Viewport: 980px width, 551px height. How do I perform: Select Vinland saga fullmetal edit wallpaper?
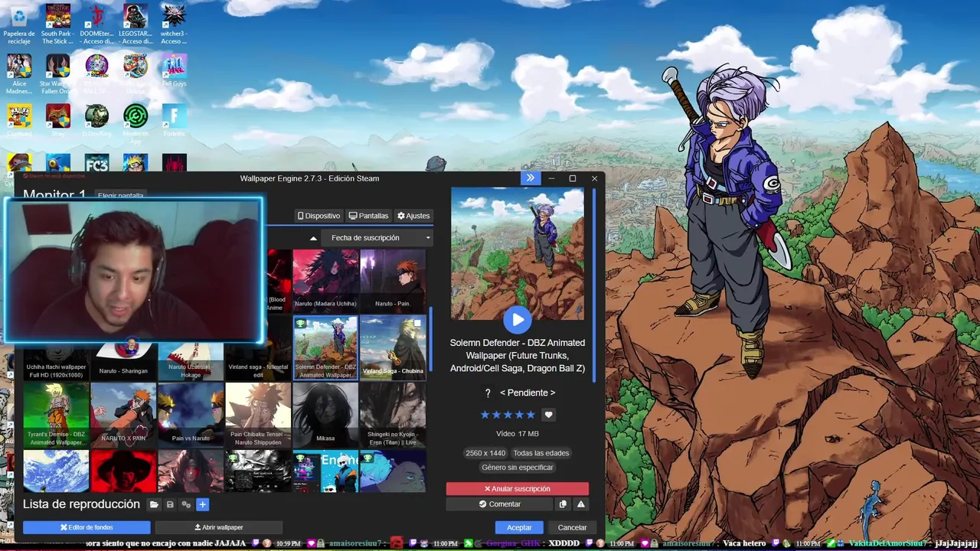tap(258, 361)
